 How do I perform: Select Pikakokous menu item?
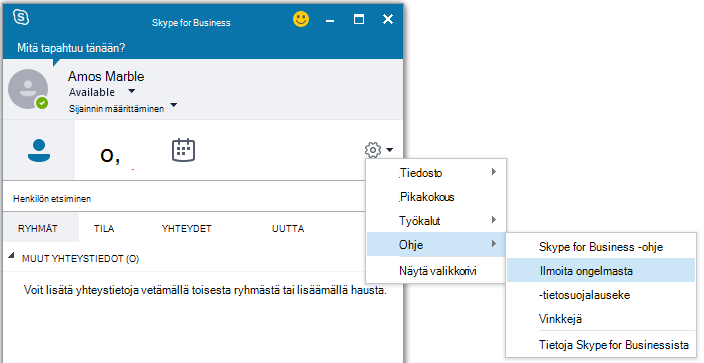click(436, 197)
